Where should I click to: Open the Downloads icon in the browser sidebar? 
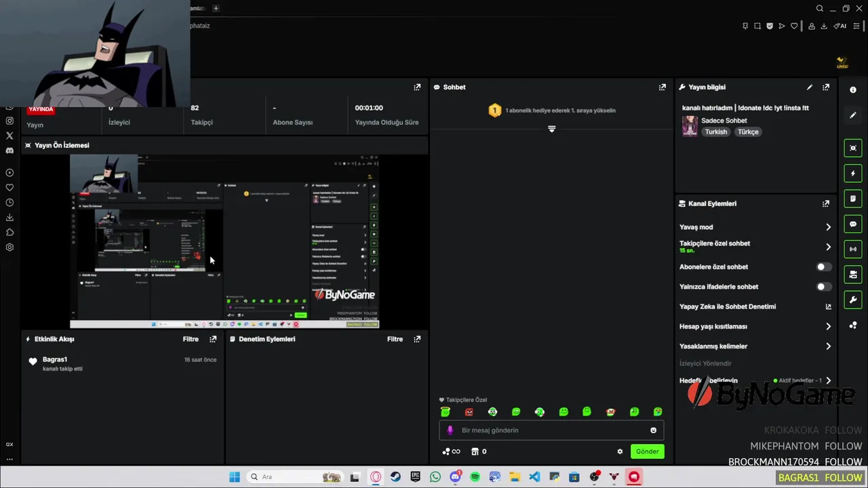click(x=9, y=218)
